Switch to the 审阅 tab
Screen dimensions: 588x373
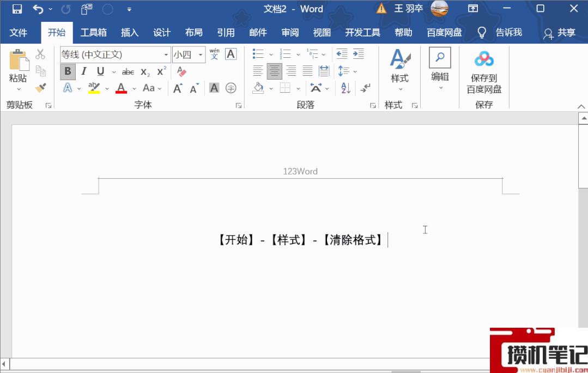(290, 33)
